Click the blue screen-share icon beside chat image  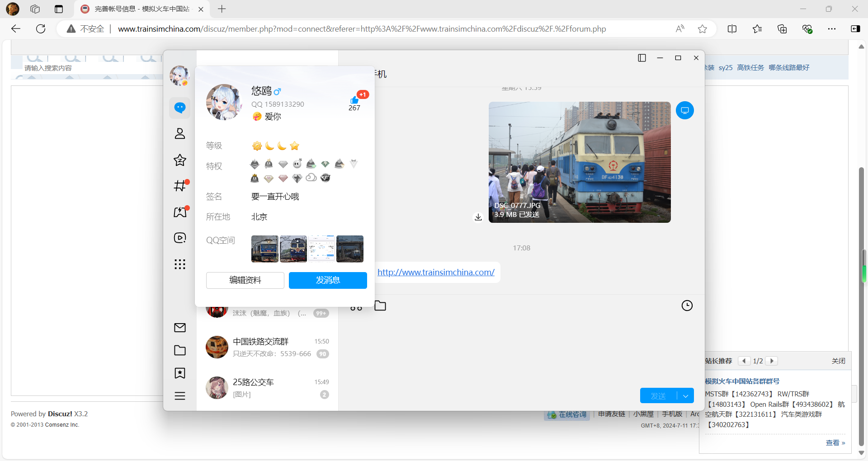pyautogui.click(x=685, y=110)
